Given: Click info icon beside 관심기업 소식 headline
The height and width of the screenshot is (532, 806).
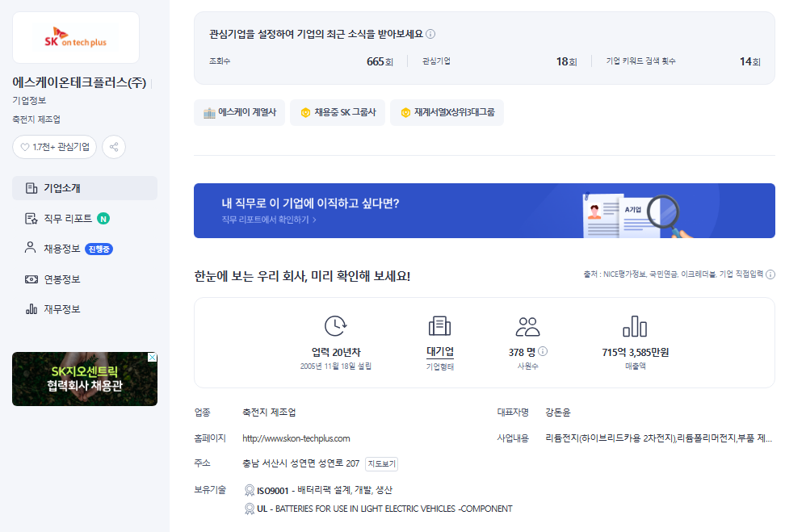Looking at the screenshot, I should click(430, 34).
